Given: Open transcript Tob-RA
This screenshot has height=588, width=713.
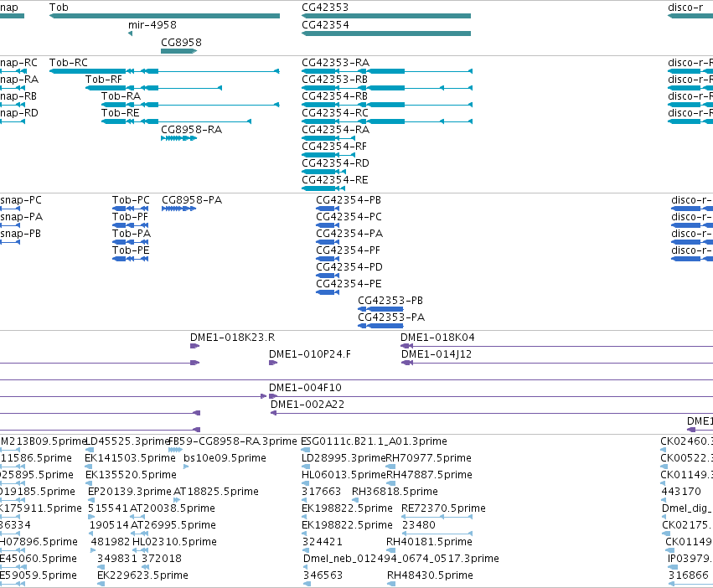Looking at the screenshot, I should click(121, 96).
